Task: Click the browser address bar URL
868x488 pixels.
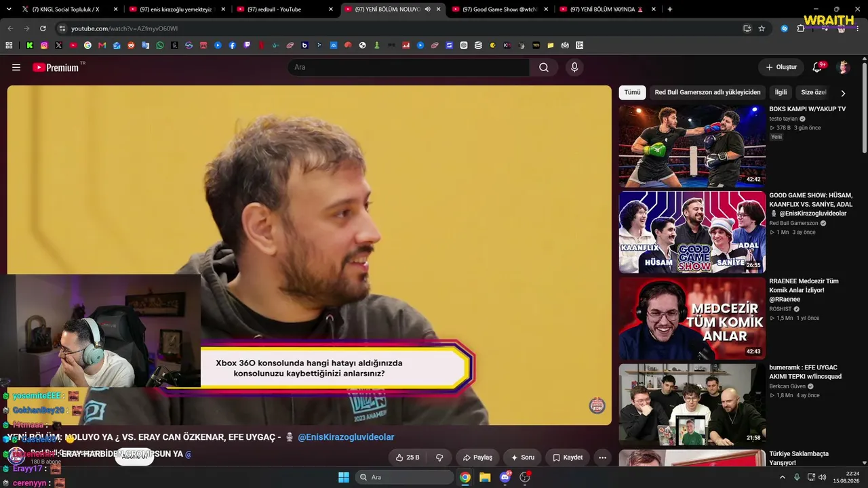Action: [x=124, y=28]
